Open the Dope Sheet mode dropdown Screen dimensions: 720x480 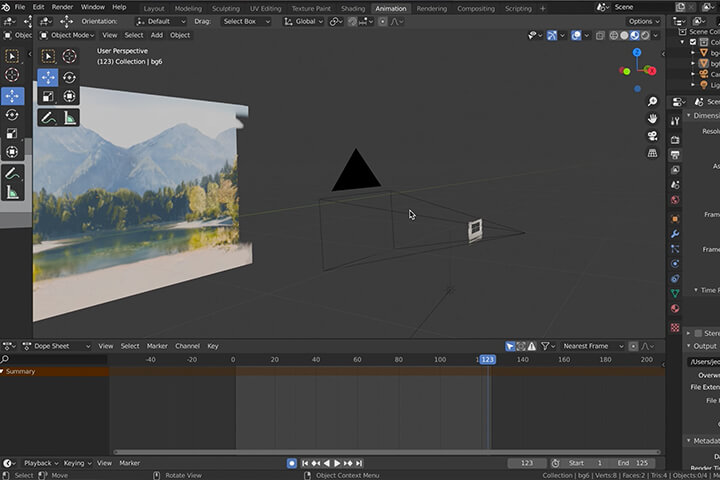pyautogui.click(x=56, y=346)
